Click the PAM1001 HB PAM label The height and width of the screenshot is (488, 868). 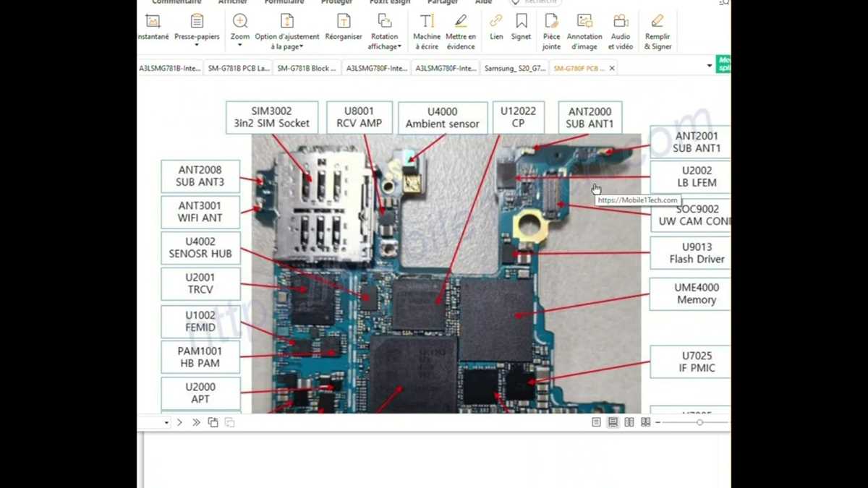(200, 357)
